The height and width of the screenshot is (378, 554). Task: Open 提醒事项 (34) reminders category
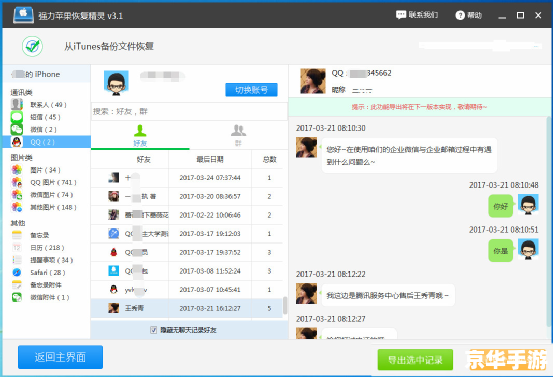[x=47, y=260]
